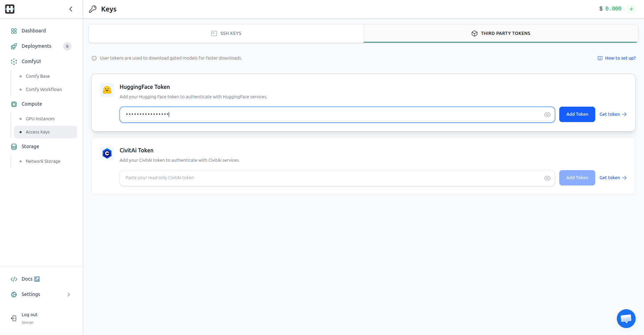Click the CivitAi token input field
The height and width of the screenshot is (335, 644).
(x=337, y=178)
